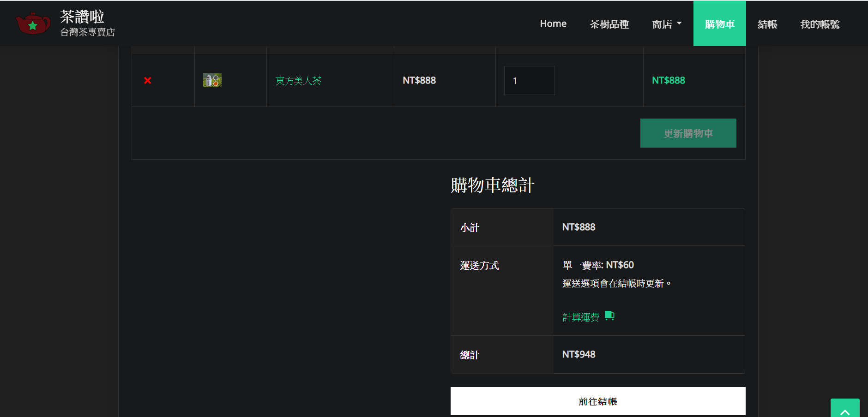Click the green NT$888 line subtotal

coord(668,81)
